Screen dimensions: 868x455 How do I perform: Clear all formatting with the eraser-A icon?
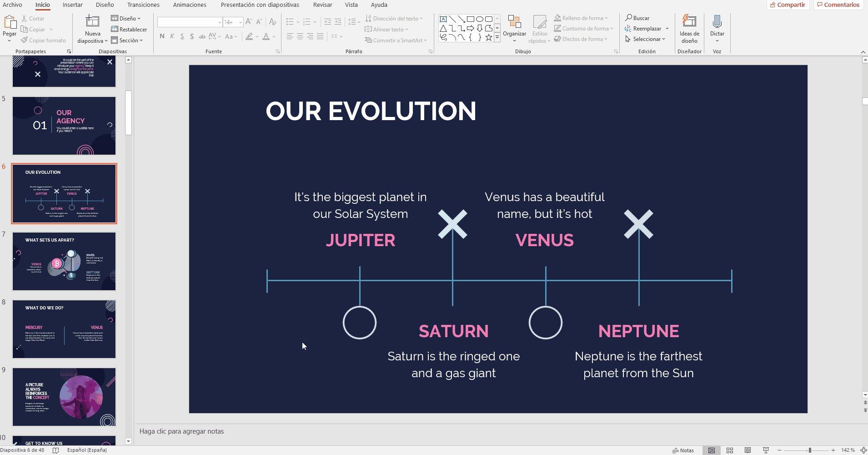[x=272, y=22]
